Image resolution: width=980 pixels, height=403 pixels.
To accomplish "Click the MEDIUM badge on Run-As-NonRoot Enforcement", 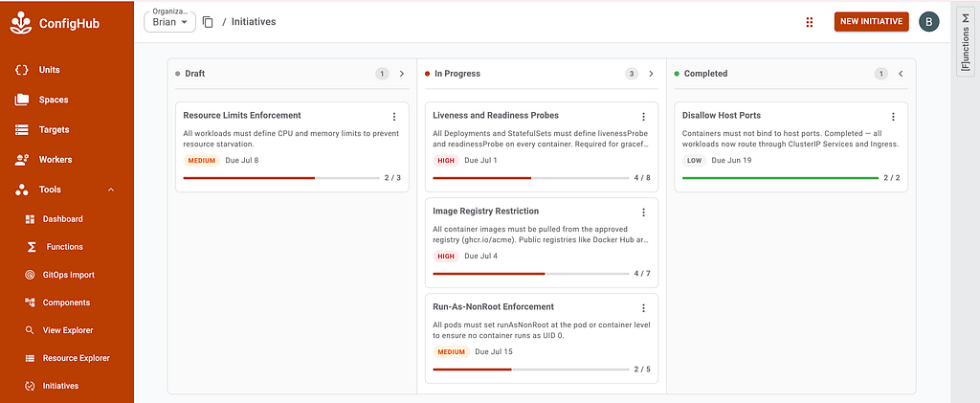I will coord(452,351).
